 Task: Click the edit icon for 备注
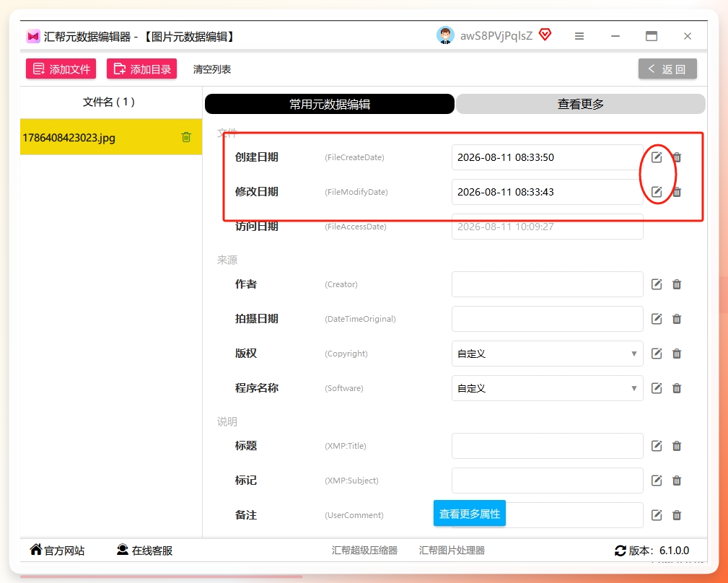pos(657,514)
